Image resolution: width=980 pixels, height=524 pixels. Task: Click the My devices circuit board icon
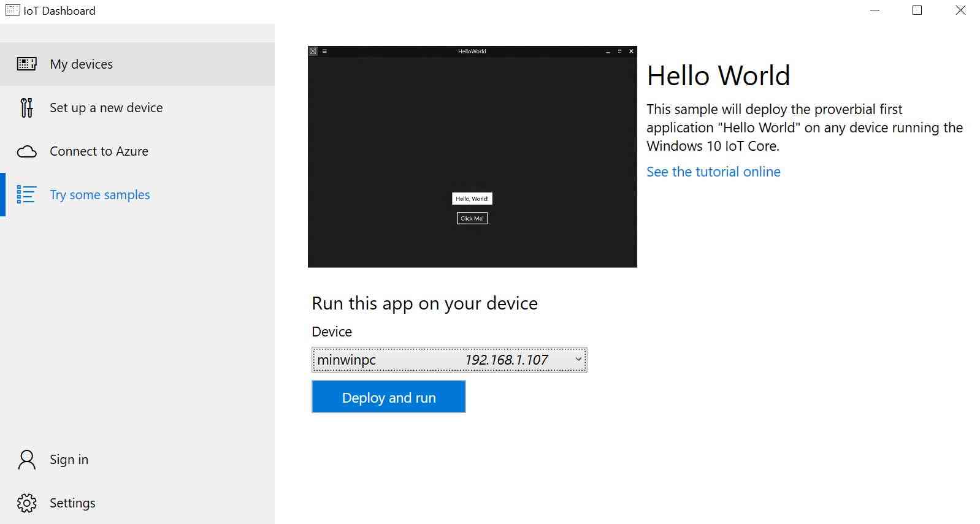(x=26, y=64)
